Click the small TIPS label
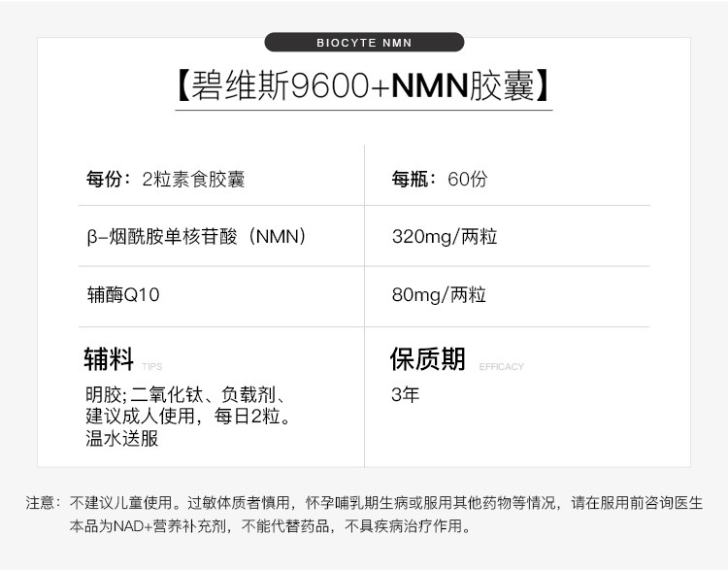The image size is (728, 570). coord(151,366)
